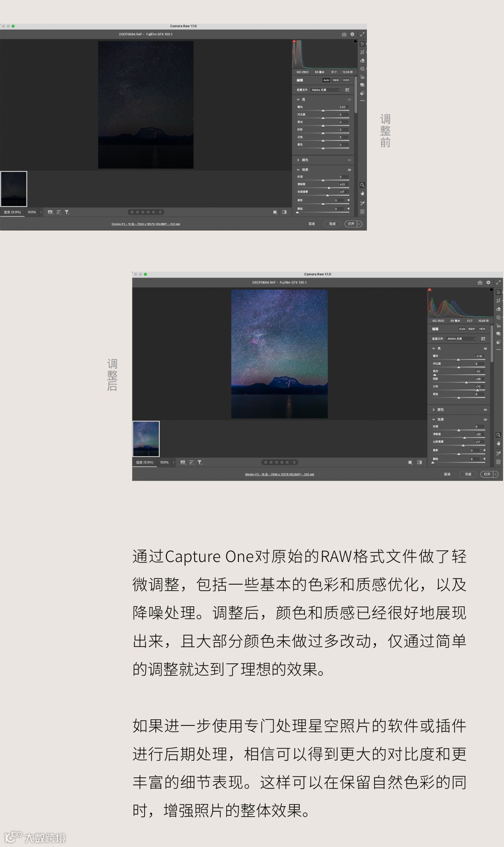Open the Adobe 风景 profile dropdown in the 调整后 window
504x847 pixels.
pos(461,338)
